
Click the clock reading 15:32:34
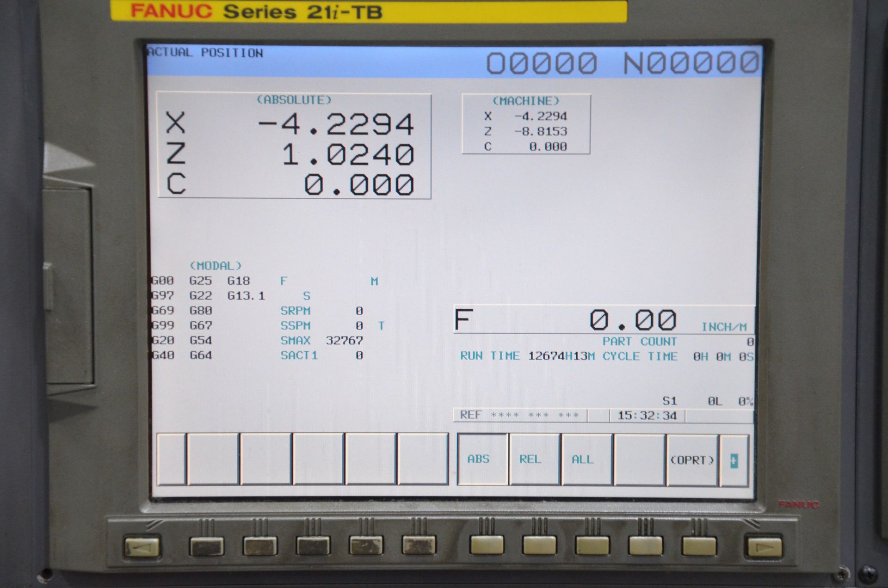(647, 416)
